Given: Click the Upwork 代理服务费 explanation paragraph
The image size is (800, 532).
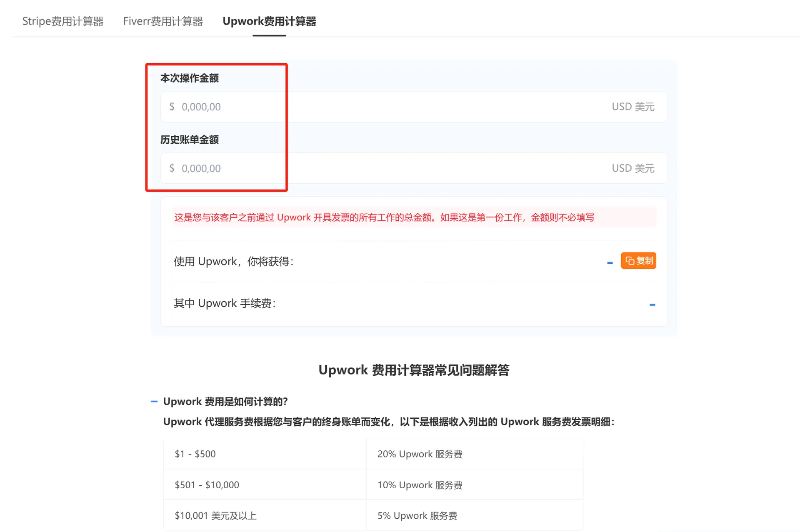Looking at the screenshot, I should click(x=389, y=422).
